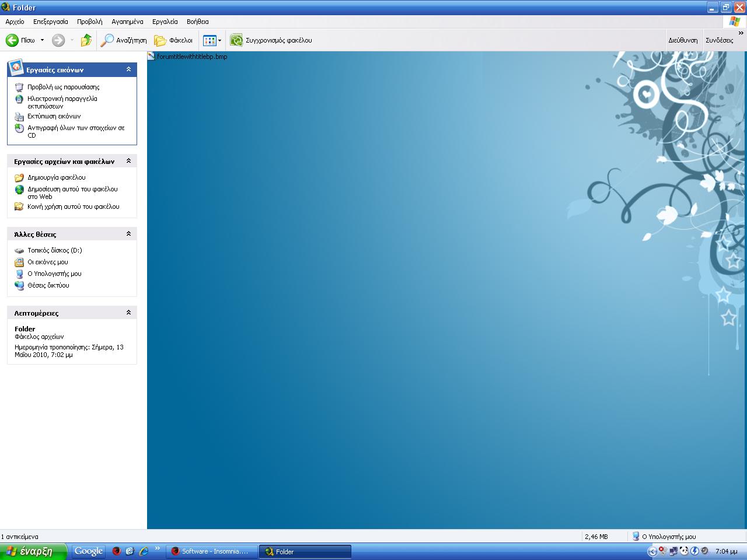
Task: Click the 7:04 μμ taskbar clock
Action: [x=726, y=551]
